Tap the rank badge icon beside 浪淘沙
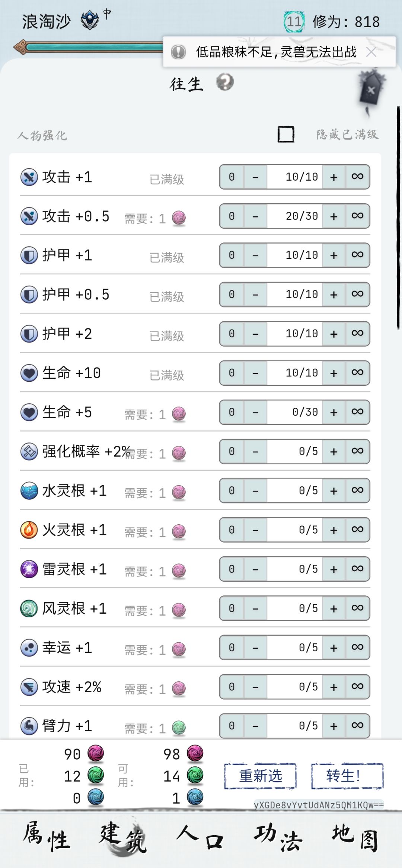This screenshot has width=402, height=868. pos(90,20)
